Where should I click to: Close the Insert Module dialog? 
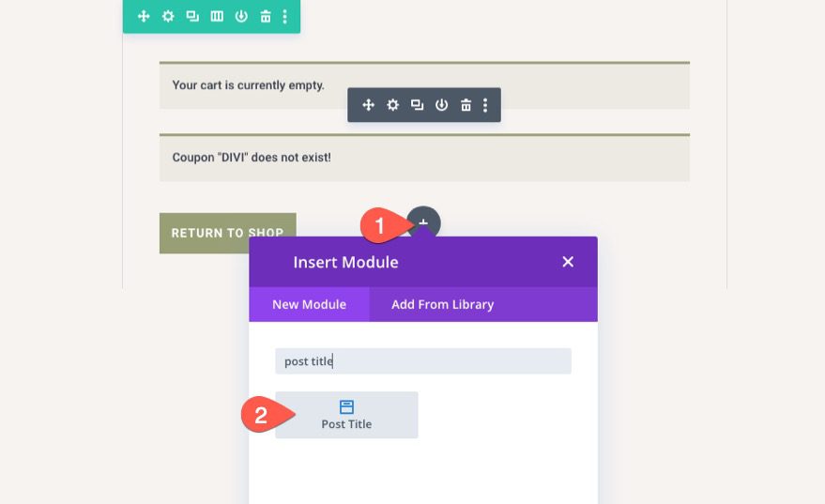tap(568, 262)
